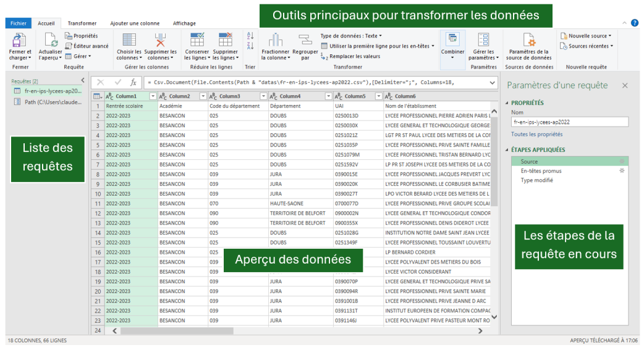Select the Path query in the list

click(x=48, y=102)
